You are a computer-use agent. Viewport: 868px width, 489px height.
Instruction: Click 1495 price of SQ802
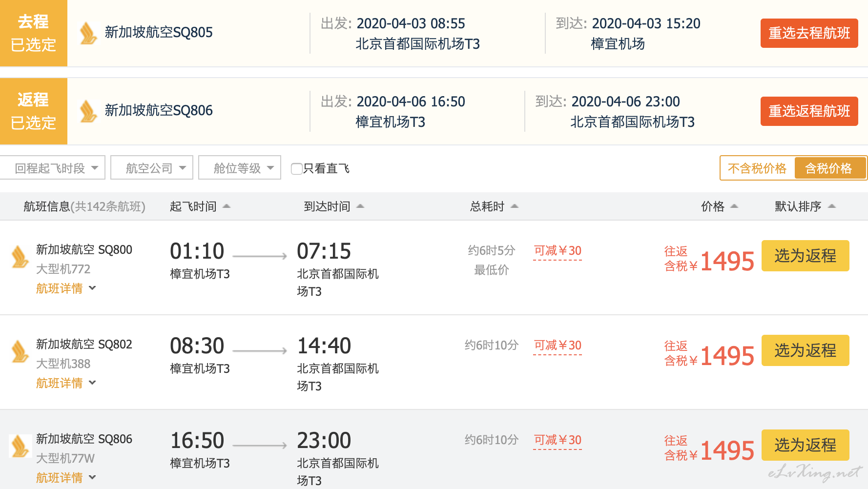[x=727, y=356]
